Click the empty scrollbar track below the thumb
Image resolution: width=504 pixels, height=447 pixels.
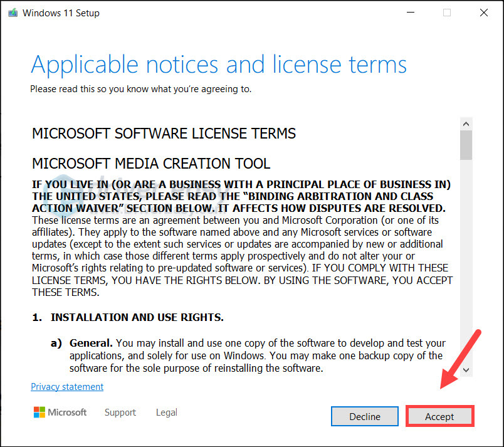point(466,263)
